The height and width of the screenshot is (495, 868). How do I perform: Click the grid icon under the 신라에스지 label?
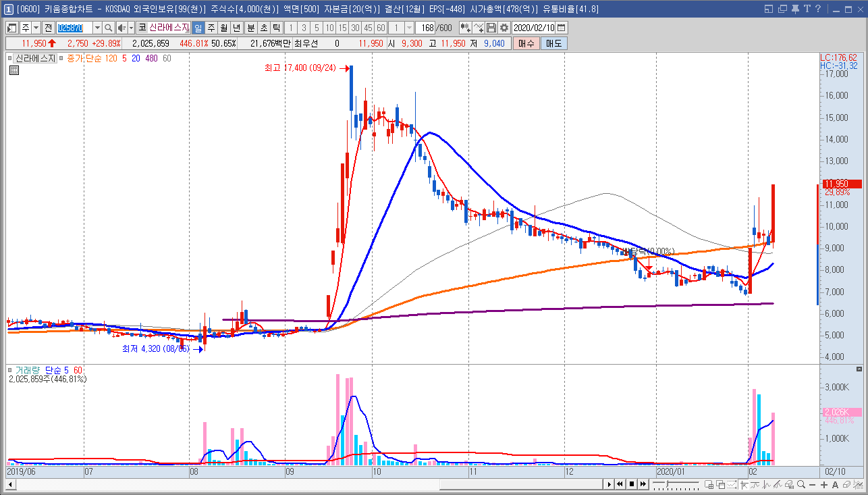point(13,70)
